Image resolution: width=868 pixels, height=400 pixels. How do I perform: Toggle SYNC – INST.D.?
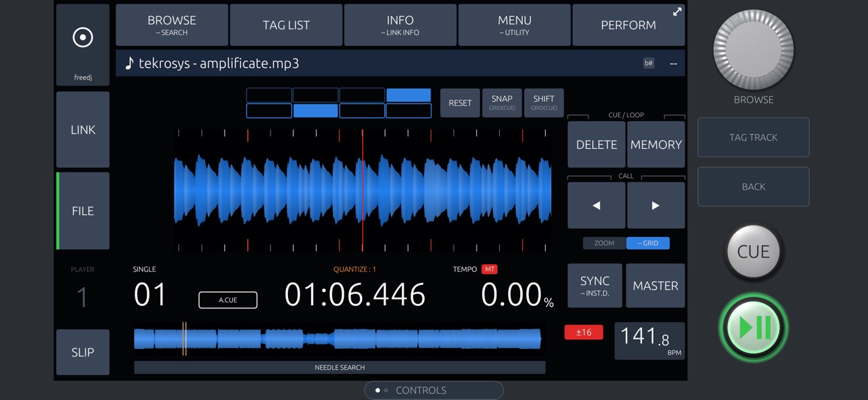click(595, 286)
